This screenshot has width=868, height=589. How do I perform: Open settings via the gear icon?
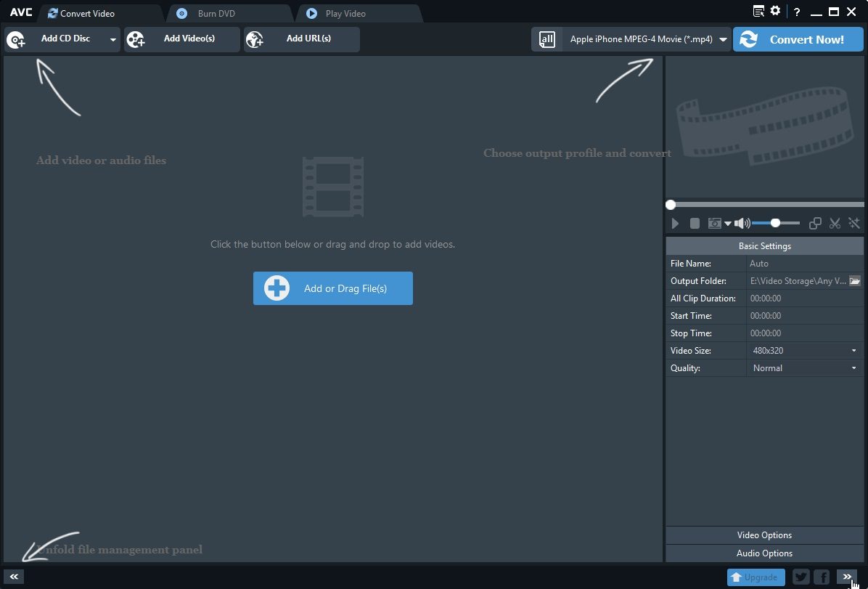(x=776, y=11)
